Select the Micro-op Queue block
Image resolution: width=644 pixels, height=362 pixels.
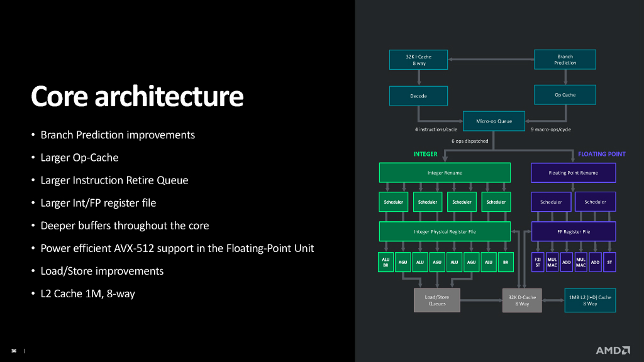494,121
